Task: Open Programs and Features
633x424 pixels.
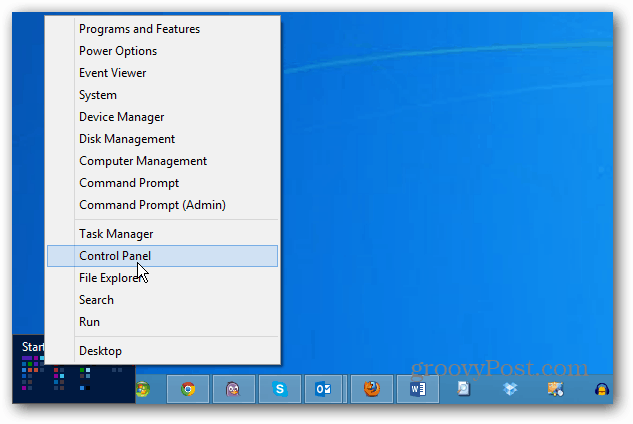Action: 162,29
